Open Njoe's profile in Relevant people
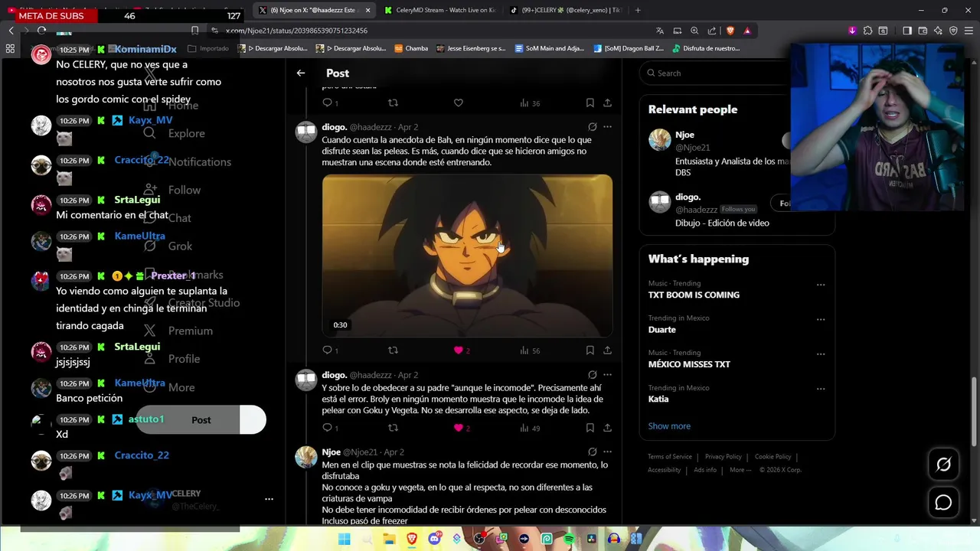Screen dimensions: 980x551 (684, 135)
